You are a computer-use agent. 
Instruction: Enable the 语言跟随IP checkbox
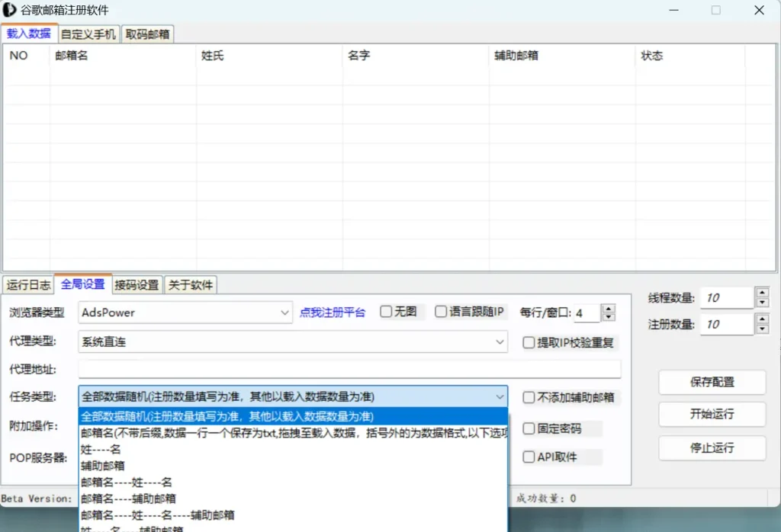click(x=441, y=312)
